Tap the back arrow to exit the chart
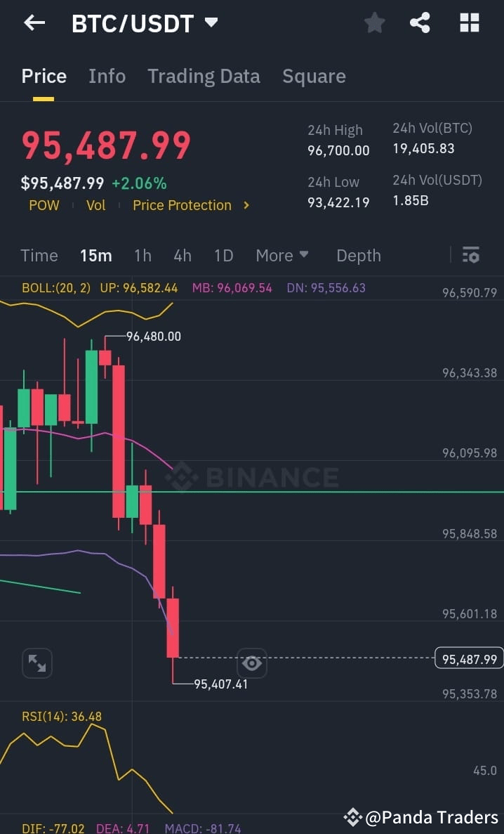Screen dimensions: 504x834 pyautogui.click(x=34, y=22)
